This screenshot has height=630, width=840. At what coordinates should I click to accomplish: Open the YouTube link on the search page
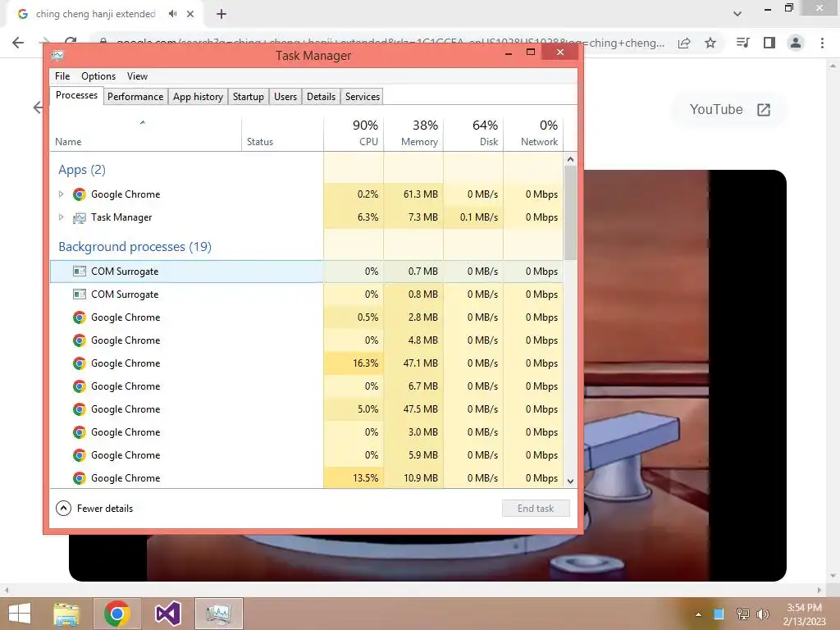[x=729, y=109]
